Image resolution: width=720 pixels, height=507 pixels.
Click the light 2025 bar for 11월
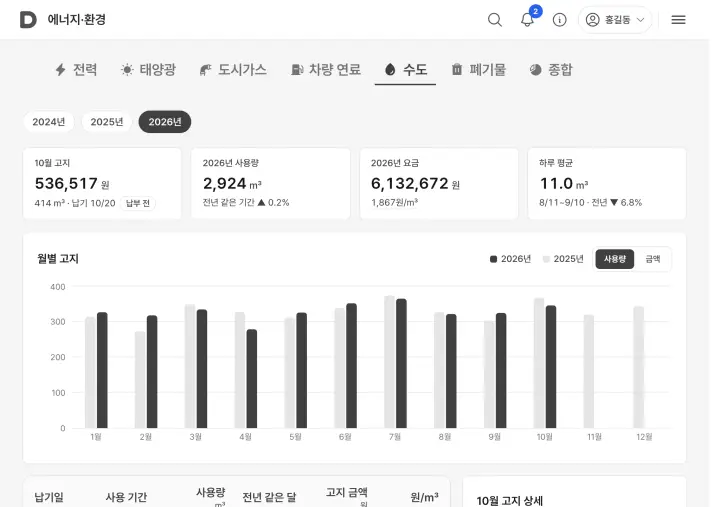(x=589, y=372)
